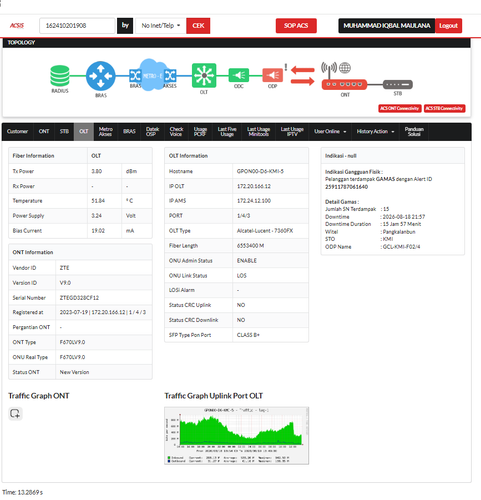Click IP OLT value 172.20.166.12
This screenshot has width=481, height=500.
tap(254, 186)
